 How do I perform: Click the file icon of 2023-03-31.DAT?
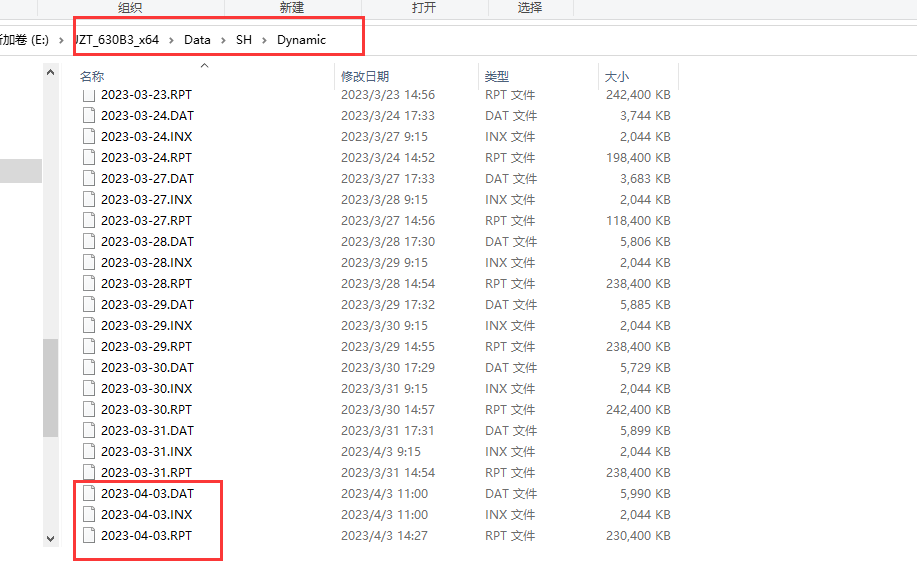tap(89, 431)
